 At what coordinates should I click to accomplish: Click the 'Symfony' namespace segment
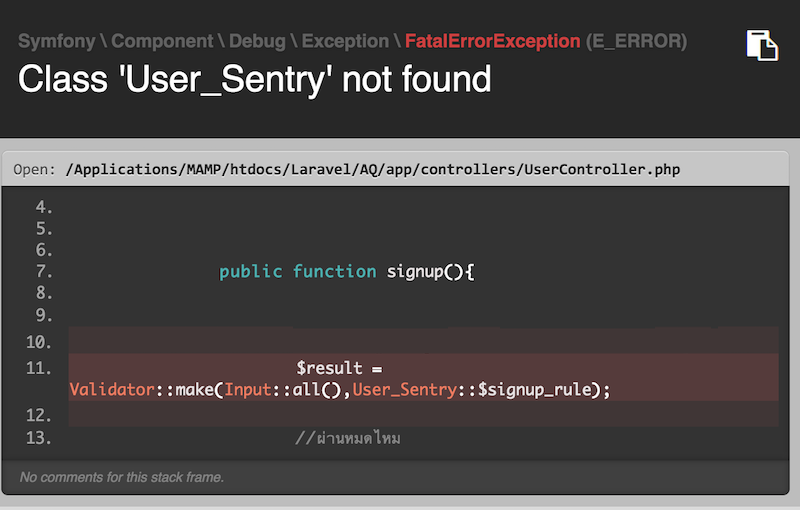pos(57,41)
